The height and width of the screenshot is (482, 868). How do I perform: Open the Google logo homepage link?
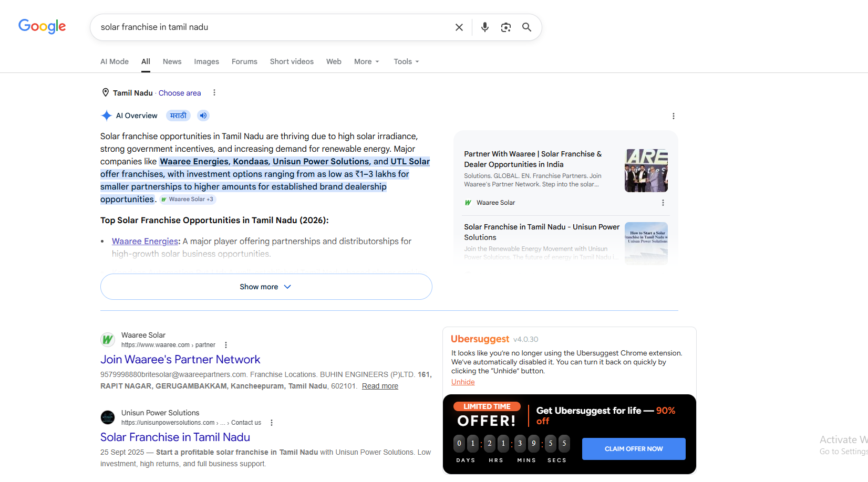[42, 26]
